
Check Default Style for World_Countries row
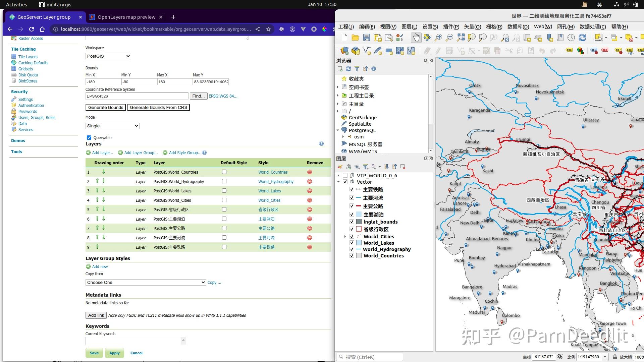click(x=224, y=172)
